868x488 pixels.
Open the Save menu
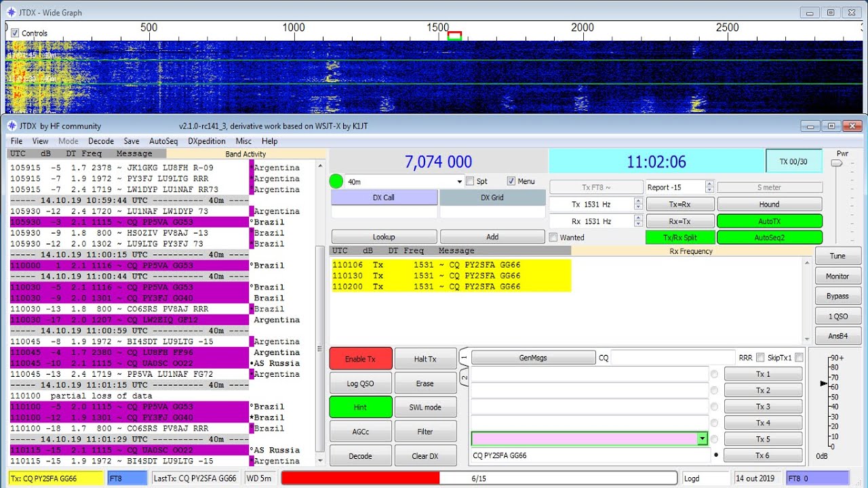click(x=132, y=141)
